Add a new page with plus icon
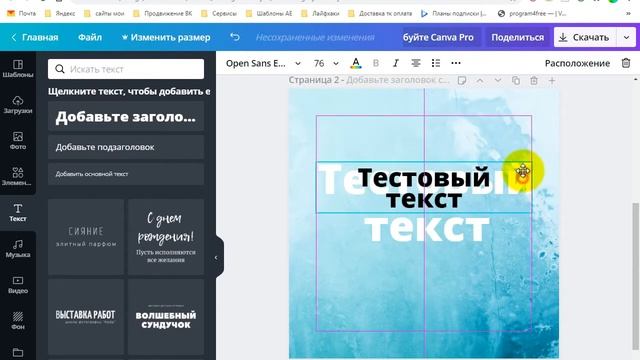This screenshot has height=360, width=640. [x=551, y=80]
